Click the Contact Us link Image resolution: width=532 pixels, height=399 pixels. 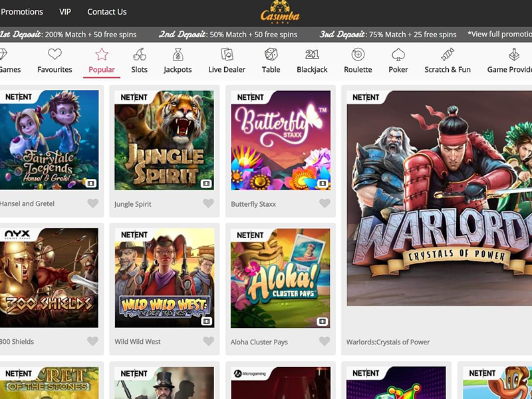(107, 12)
